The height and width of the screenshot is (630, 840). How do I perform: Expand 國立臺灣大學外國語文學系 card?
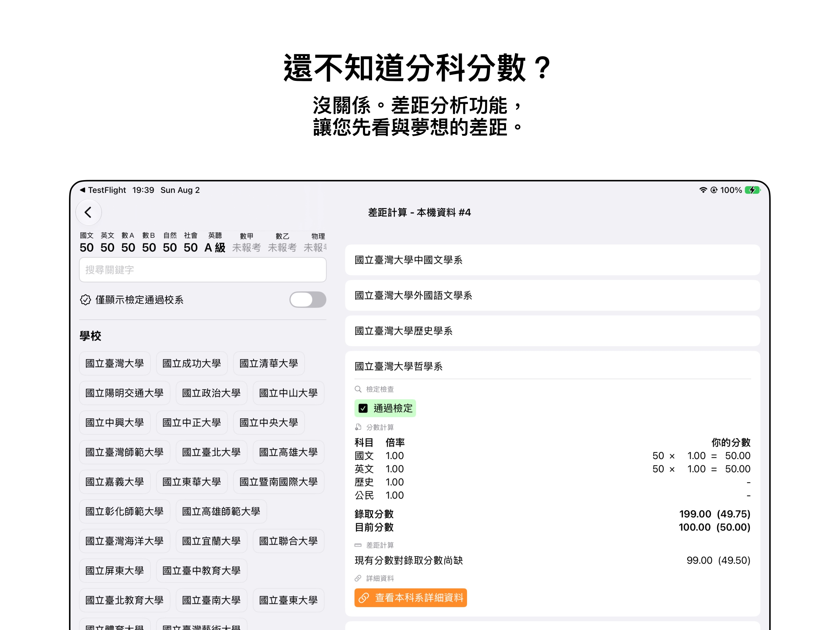552,295
